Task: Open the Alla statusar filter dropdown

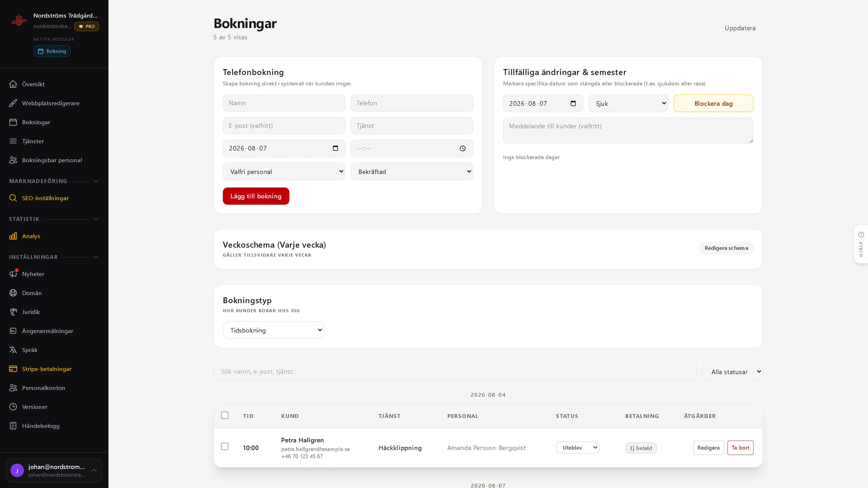Action: pos(732,372)
